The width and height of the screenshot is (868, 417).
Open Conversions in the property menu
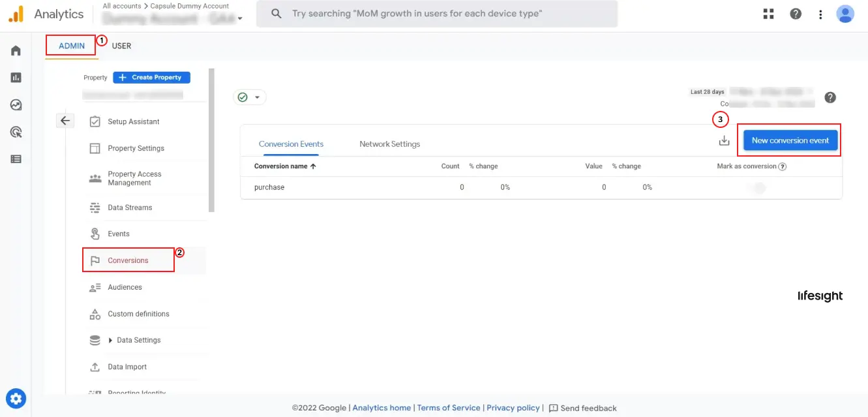coord(128,260)
